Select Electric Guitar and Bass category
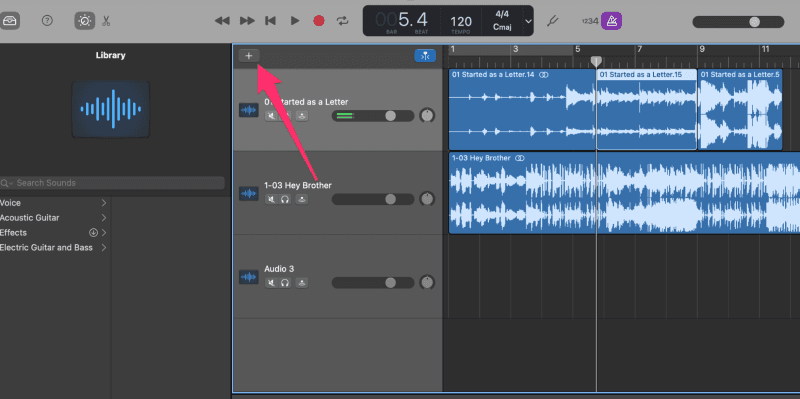This screenshot has width=800, height=399. pos(46,247)
